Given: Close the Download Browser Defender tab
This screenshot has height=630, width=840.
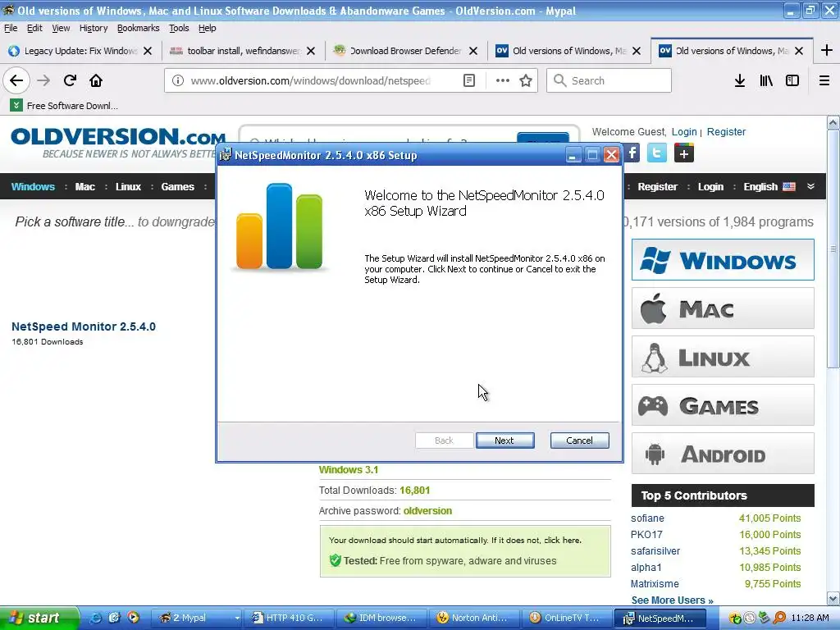Looking at the screenshot, I should click(x=473, y=51).
